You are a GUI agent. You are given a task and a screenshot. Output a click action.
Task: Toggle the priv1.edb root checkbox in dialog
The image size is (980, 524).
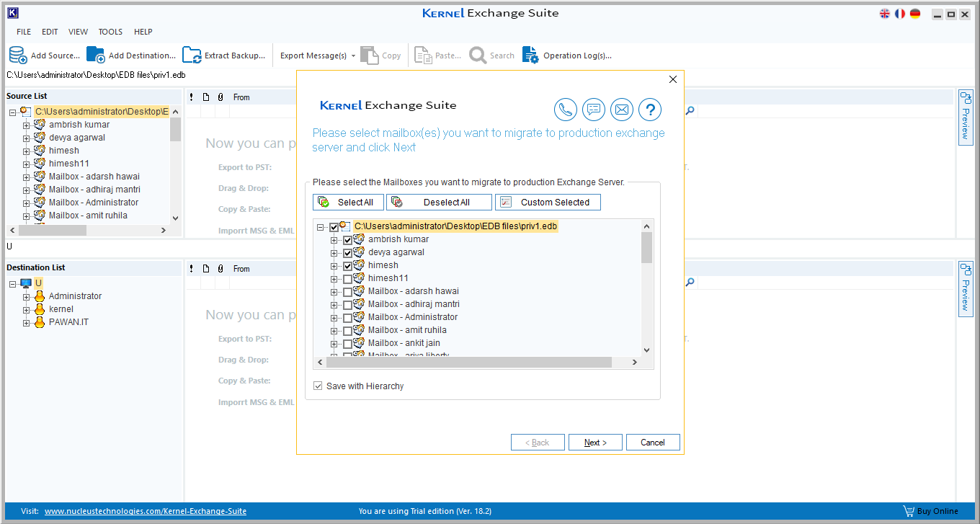[334, 227]
